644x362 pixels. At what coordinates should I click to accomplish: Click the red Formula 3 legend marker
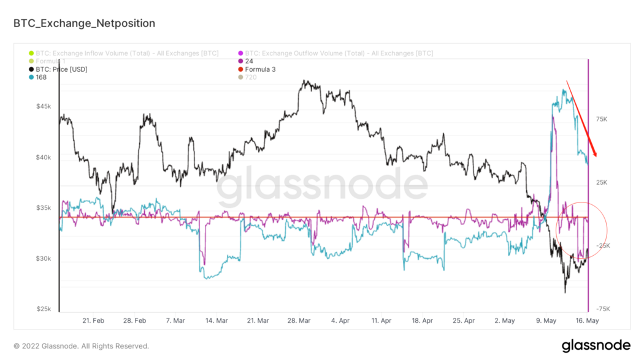click(x=240, y=69)
